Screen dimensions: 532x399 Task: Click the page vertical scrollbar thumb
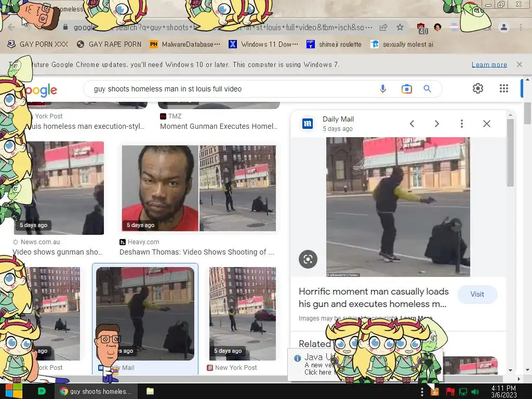tap(527, 113)
